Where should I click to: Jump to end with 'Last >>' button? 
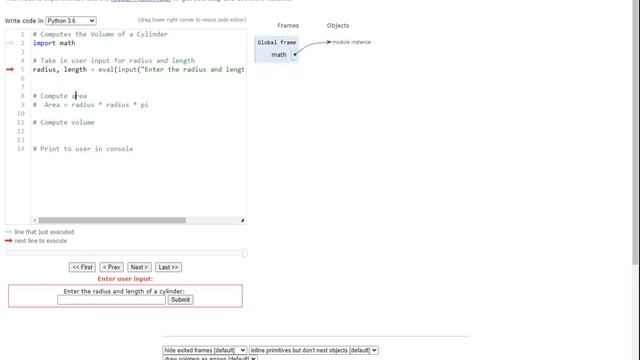click(168, 267)
